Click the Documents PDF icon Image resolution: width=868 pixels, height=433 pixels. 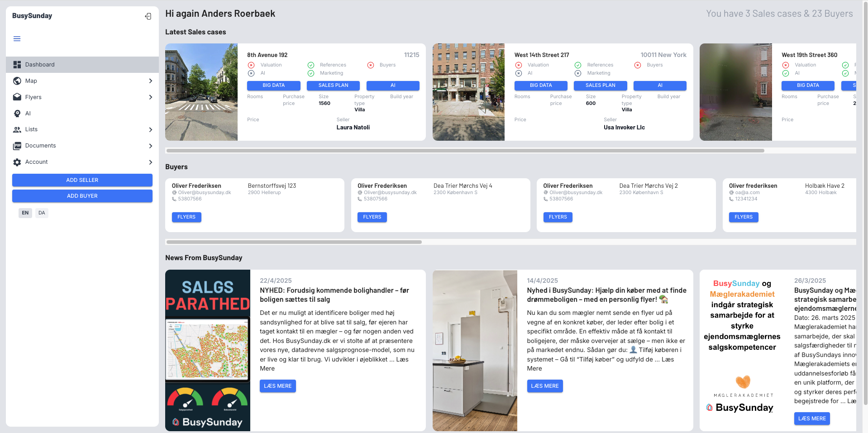pyautogui.click(x=17, y=146)
